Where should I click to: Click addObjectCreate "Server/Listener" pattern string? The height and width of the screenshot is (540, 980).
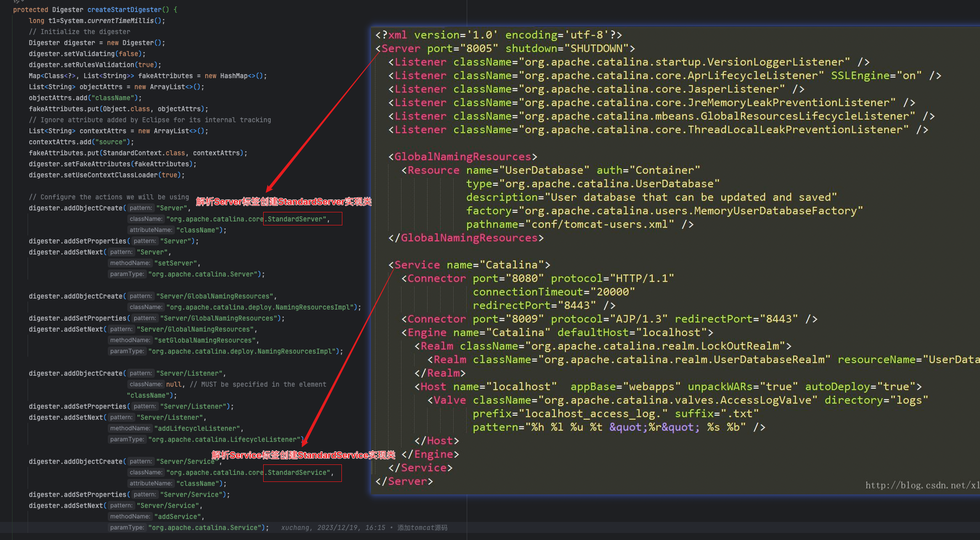[x=189, y=373]
